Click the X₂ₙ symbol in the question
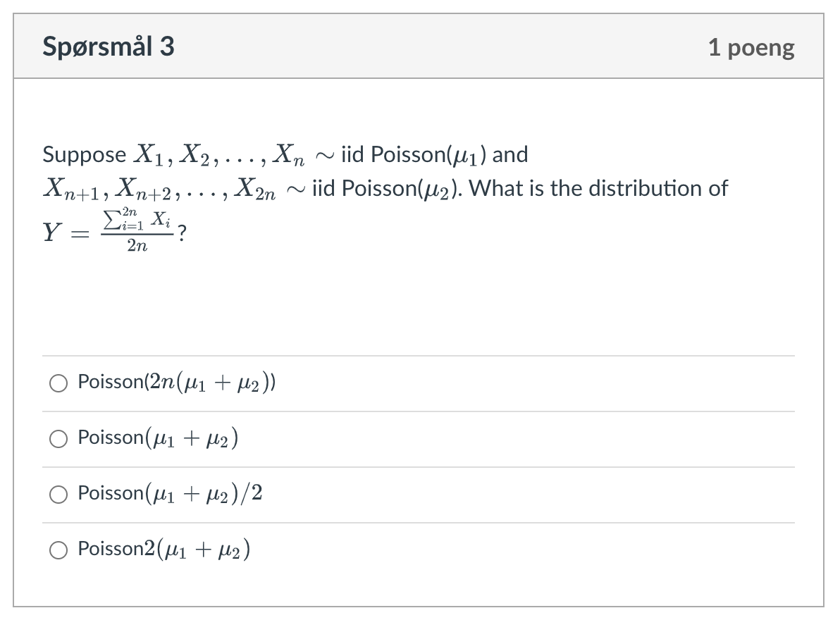840x620 pixels. click(x=255, y=189)
